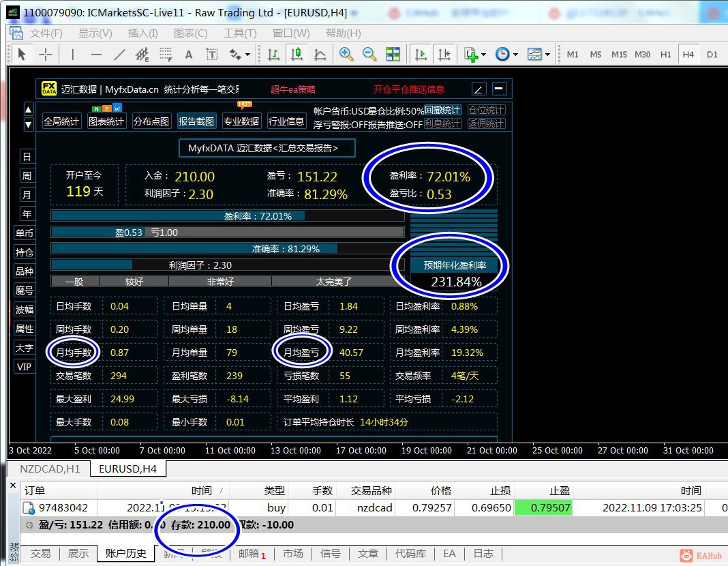Open the 帮助(H) menu
Screen dimensions: 728x566
[343, 33]
